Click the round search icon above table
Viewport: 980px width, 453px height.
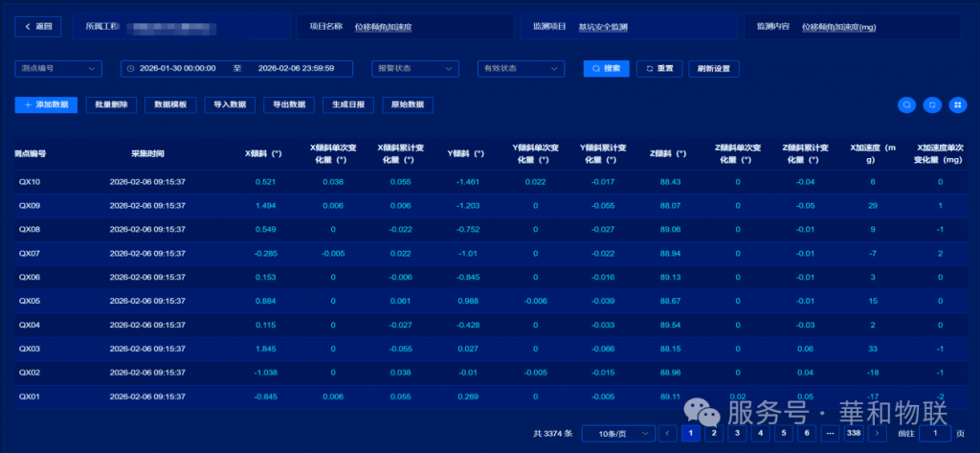pyautogui.click(x=907, y=105)
